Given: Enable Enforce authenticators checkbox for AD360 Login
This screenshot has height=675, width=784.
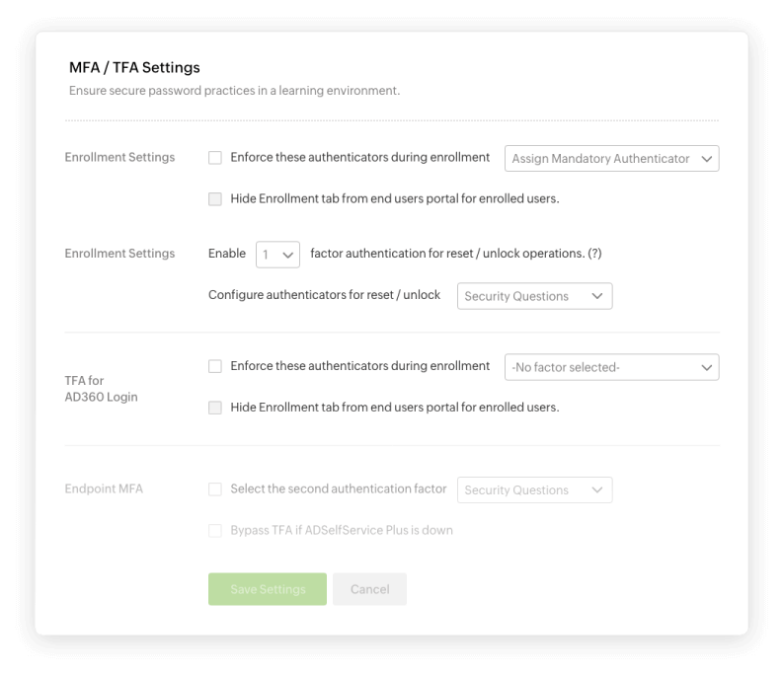Looking at the screenshot, I should pos(215,367).
